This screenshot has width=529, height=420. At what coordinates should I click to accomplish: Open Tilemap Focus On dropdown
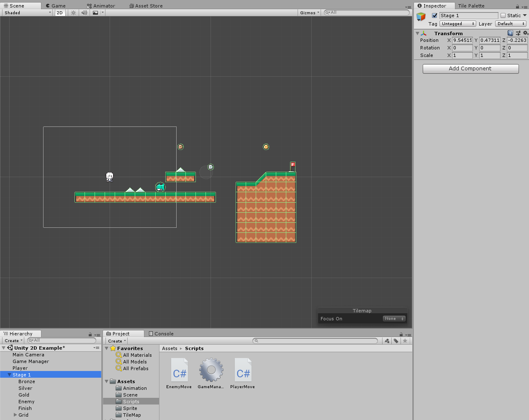[x=394, y=319]
